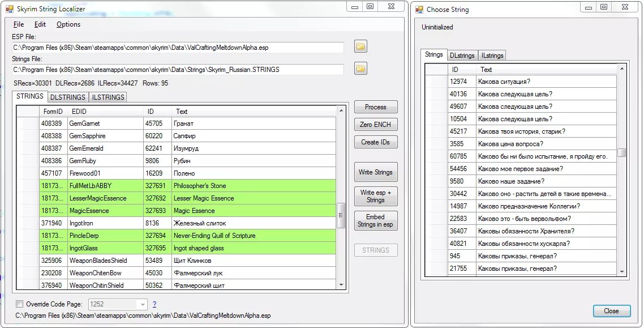Viewport: 644px width, 328px height.
Task: Open the File menu
Action: 19,24
